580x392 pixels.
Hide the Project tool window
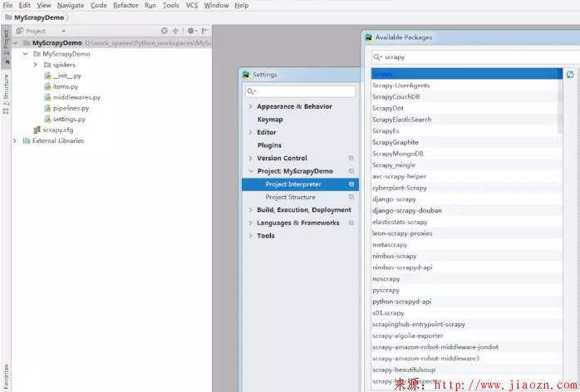[x=204, y=31]
